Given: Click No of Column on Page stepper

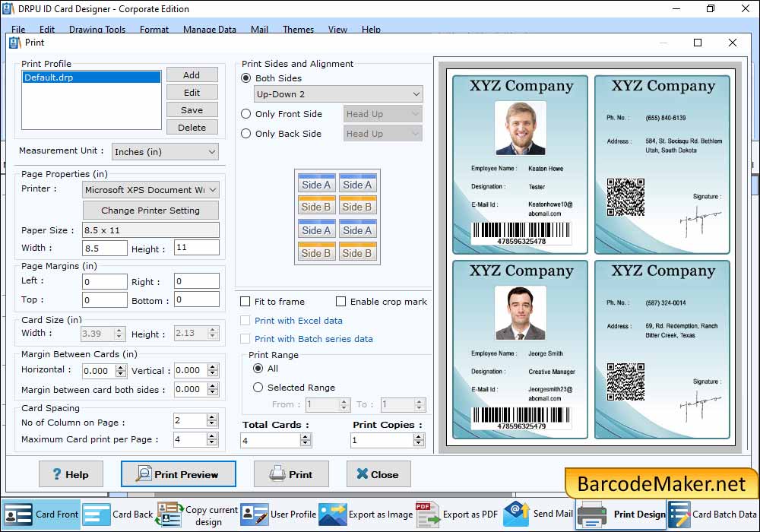Looking at the screenshot, I should (212, 420).
